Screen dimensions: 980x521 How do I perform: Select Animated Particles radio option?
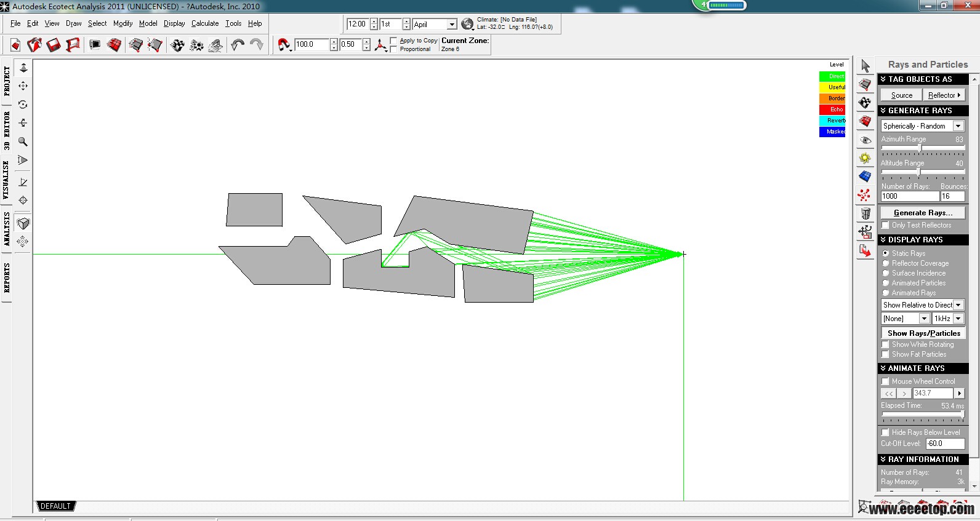pos(885,283)
